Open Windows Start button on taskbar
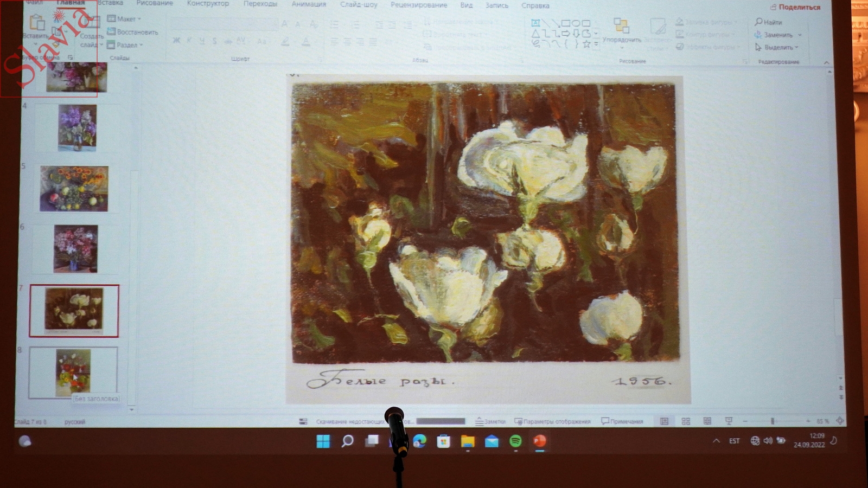 pos(323,441)
